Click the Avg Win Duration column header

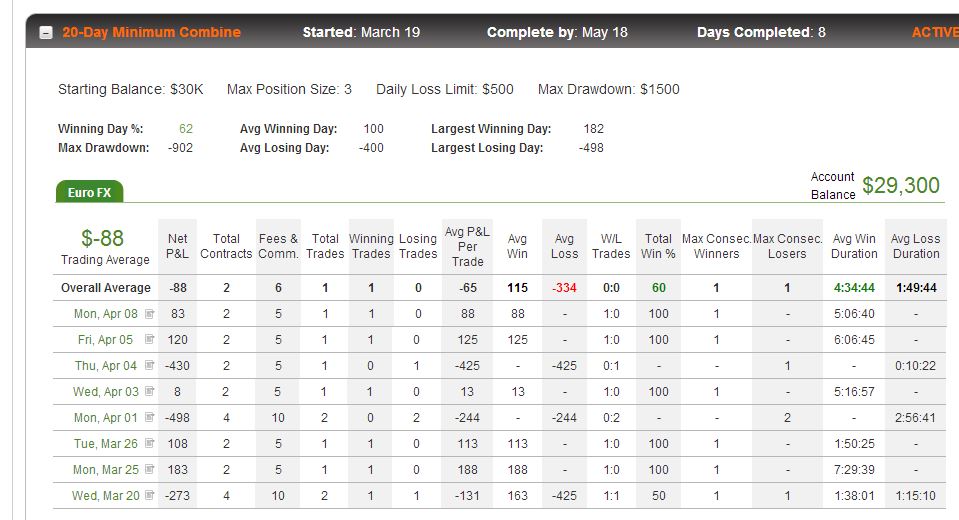pos(854,246)
